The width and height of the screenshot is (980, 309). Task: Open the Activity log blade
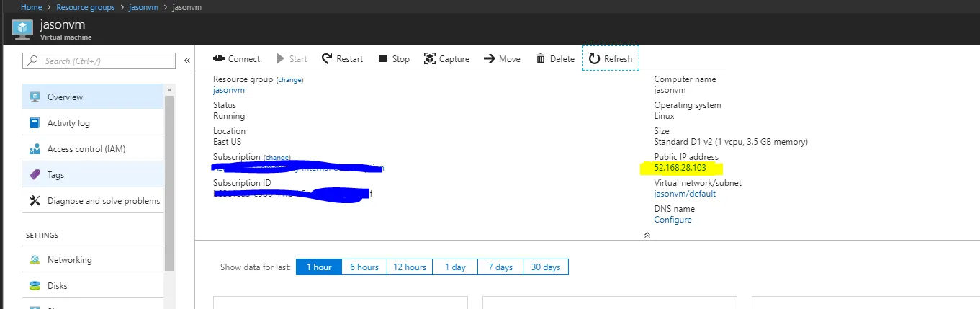click(94, 122)
